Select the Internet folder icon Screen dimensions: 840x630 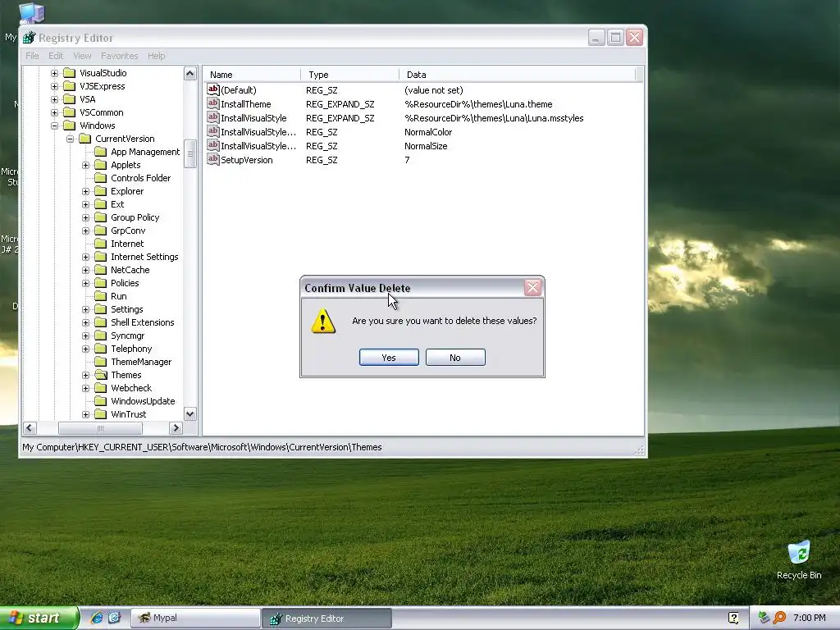(101, 244)
